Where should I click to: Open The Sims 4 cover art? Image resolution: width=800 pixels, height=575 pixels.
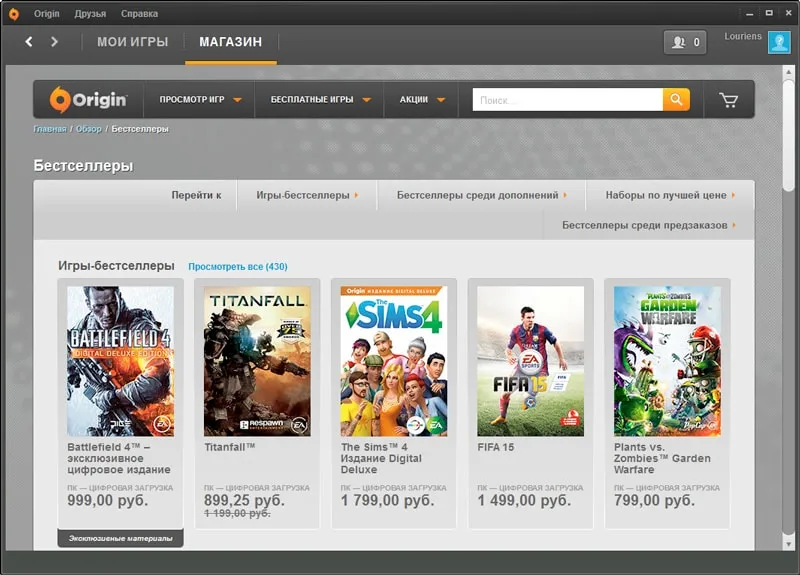(394, 361)
